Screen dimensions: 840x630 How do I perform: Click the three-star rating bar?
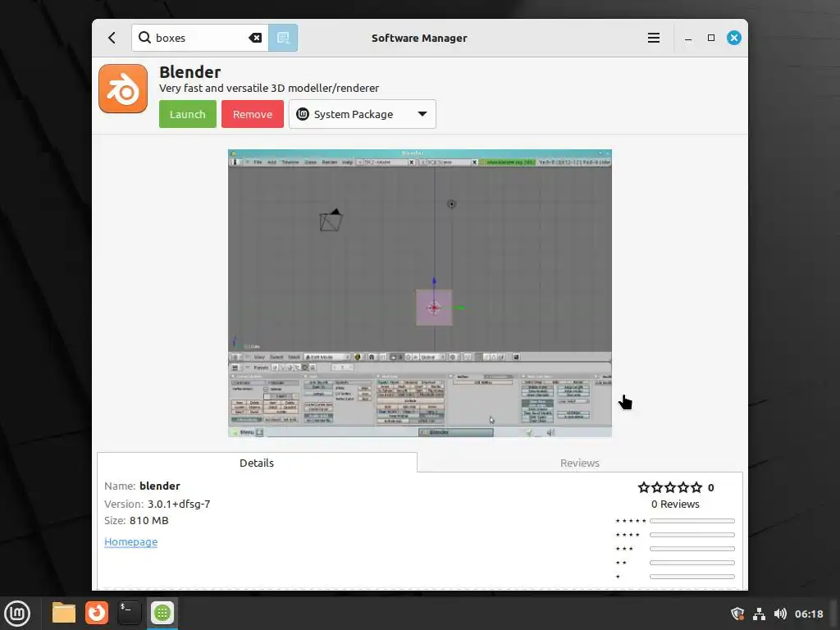point(692,549)
